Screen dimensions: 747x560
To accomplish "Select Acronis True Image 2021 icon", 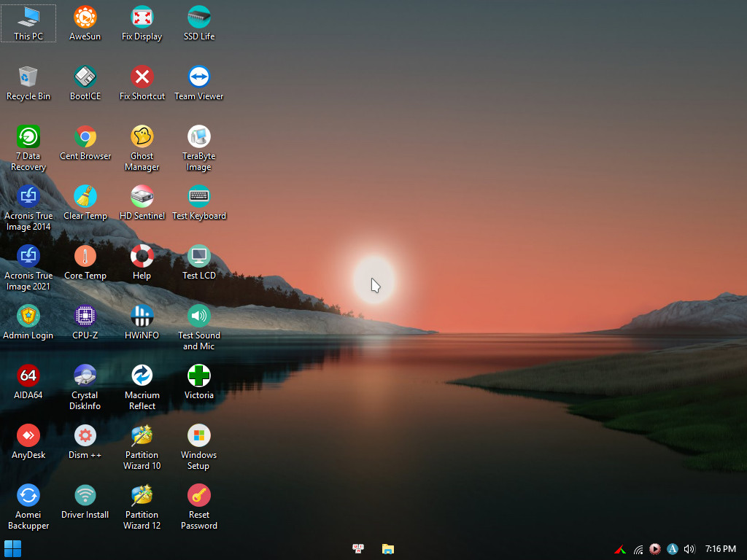I will pos(28,257).
